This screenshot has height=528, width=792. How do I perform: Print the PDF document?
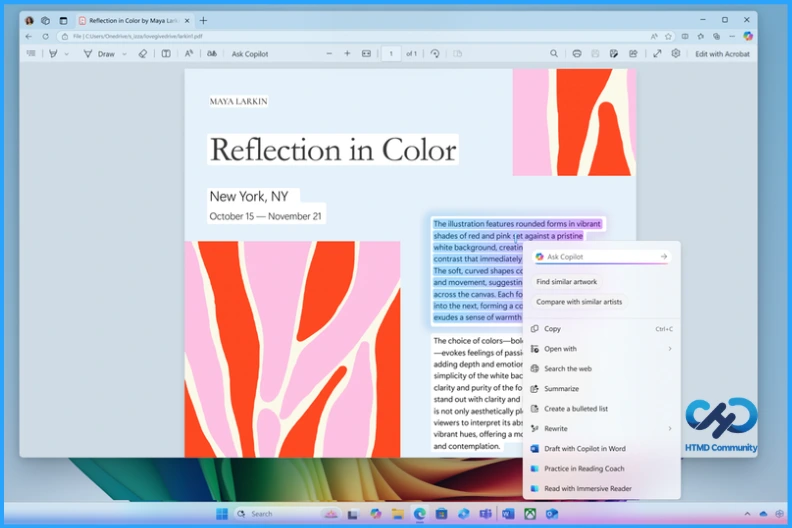click(577, 54)
